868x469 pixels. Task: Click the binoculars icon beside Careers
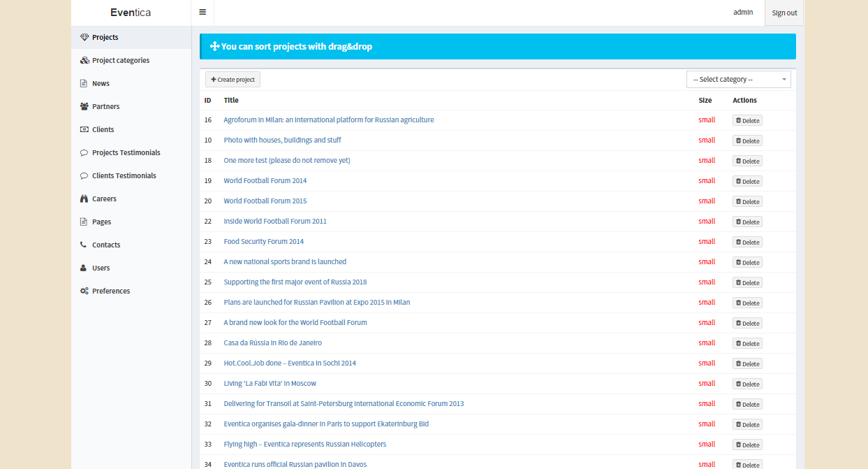[84, 199]
